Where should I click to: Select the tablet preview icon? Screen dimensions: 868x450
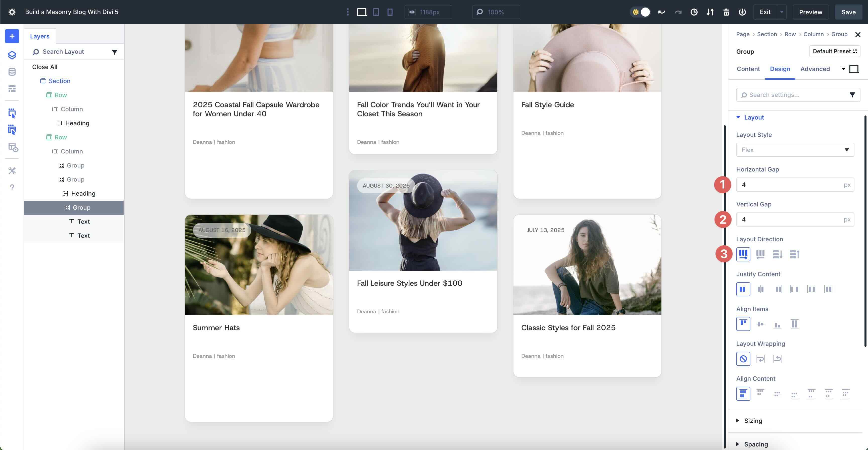(x=375, y=12)
